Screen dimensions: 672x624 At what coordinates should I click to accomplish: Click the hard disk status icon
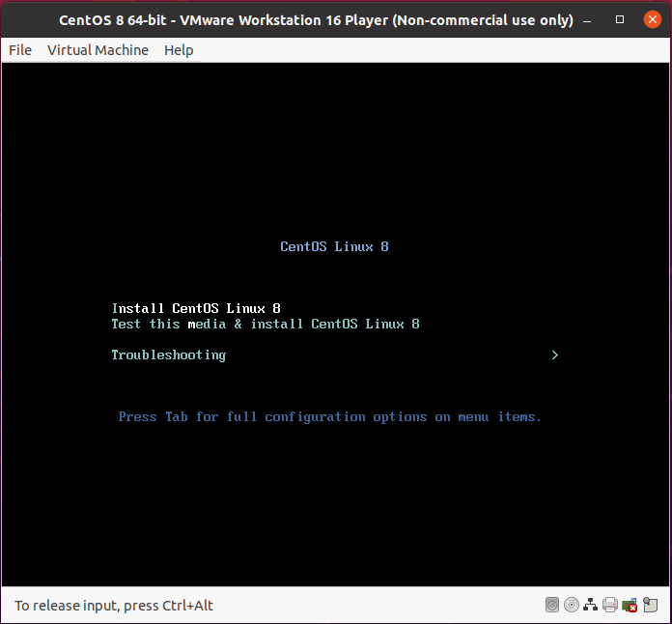click(552, 606)
